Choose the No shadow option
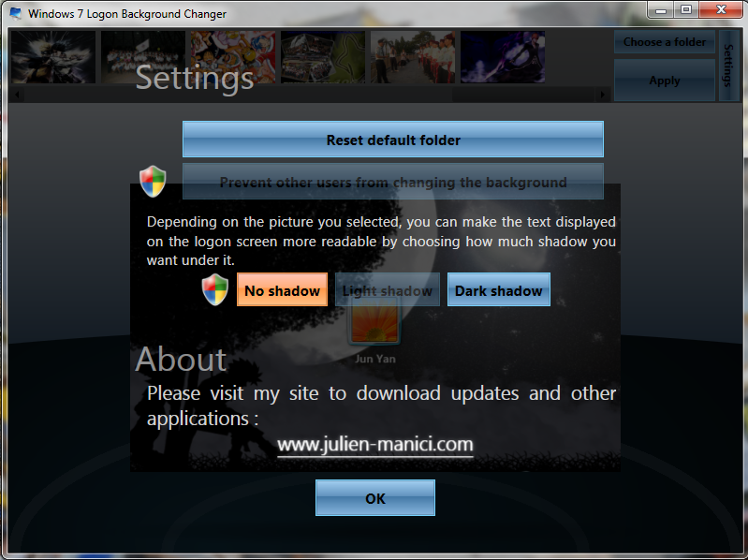Image resolution: width=748 pixels, height=560 pixels. [282, 290]
